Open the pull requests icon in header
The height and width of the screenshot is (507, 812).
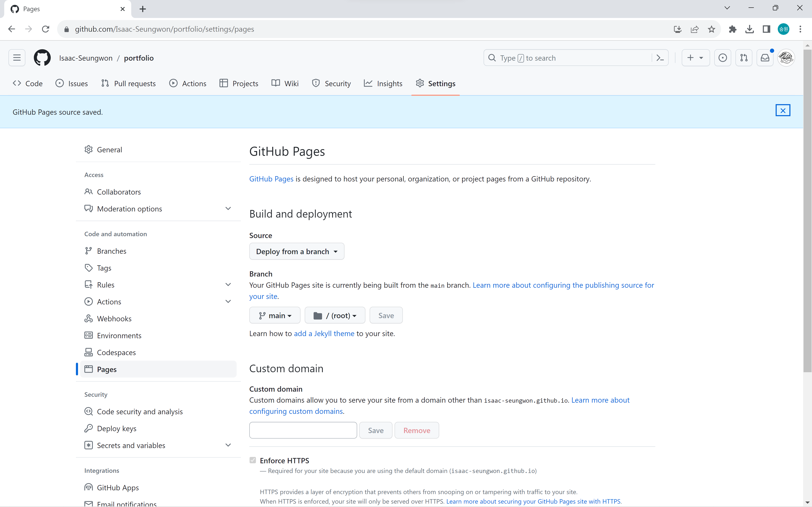click(x=743, y=58)
